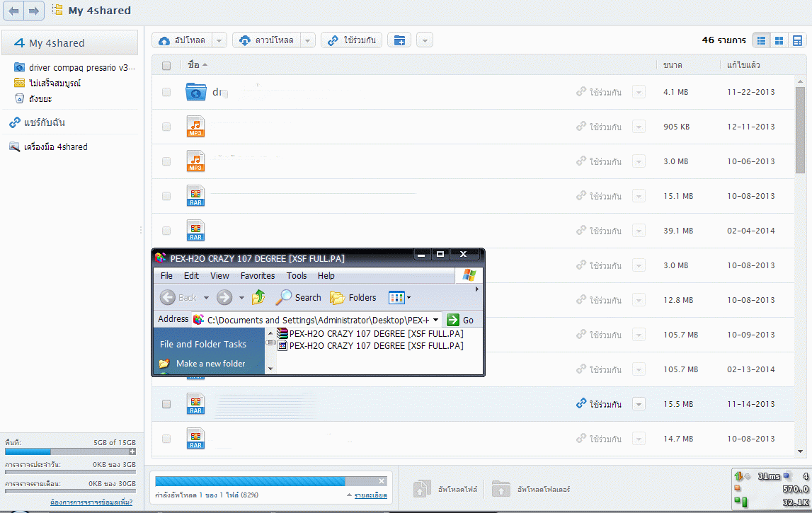Viewport: 812px width, 513px height.
Task: Open the dropdown arrow next to อัปโหลด
Action: point(219,40)
